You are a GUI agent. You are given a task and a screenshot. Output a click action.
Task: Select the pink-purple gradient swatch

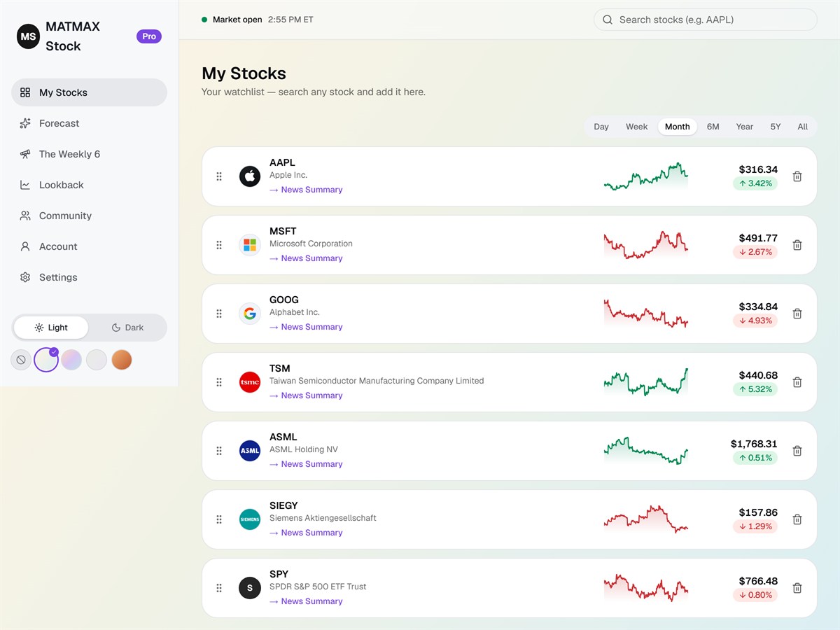[71, 360]
